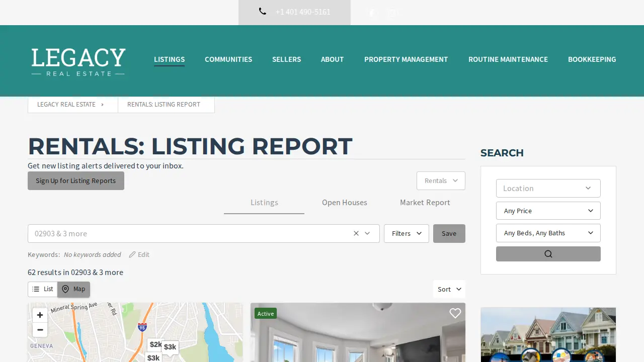Favorite the Active listing with heart icon
The height and width of the screenshot is (362, 644).
click(455, 313)
